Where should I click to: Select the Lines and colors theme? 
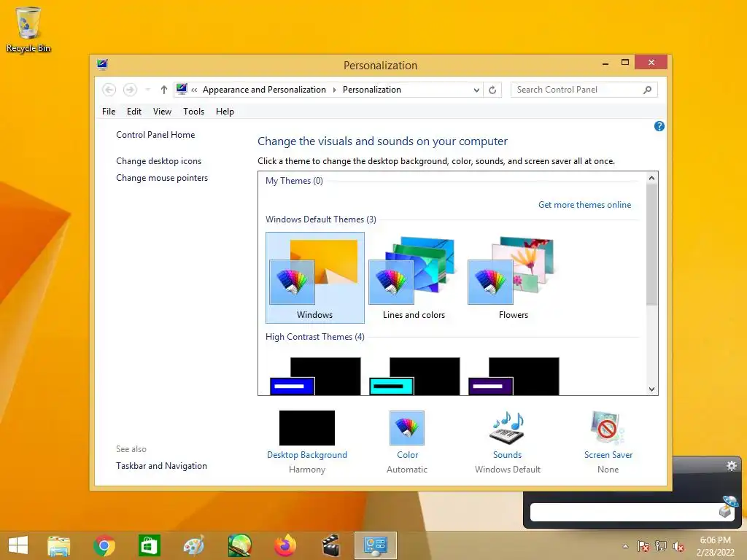(414, 278)
